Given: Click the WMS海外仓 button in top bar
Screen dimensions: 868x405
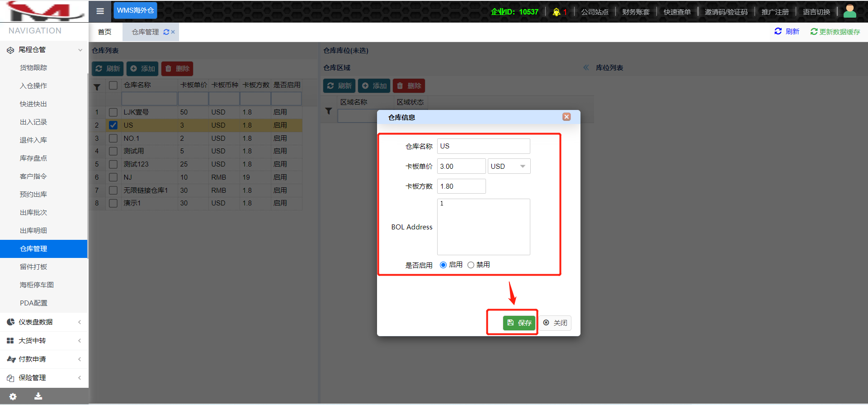Looking at the screenshot, I should coord(135,10).
